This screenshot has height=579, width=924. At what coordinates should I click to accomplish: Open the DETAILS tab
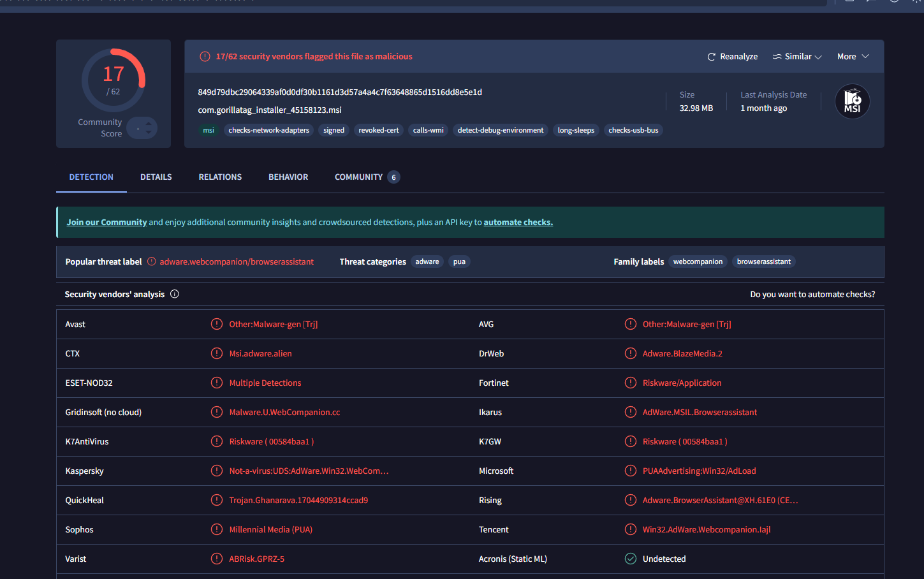pyautogui.click(x=156, y=177)
